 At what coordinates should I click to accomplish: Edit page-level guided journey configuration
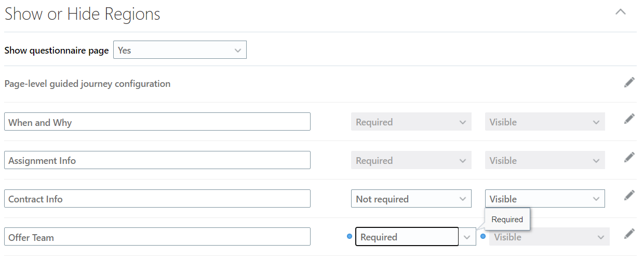[x=629, y=83]
